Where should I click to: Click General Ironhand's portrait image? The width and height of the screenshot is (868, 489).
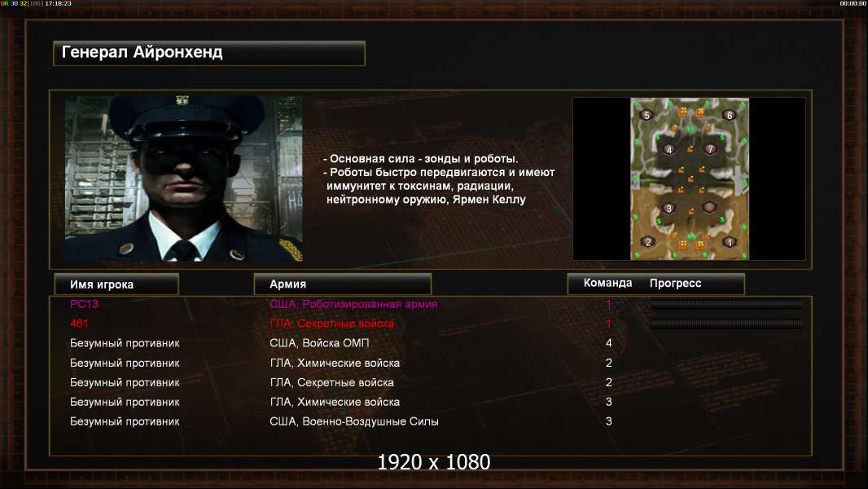pyautogui.click(x=184, y=178)
